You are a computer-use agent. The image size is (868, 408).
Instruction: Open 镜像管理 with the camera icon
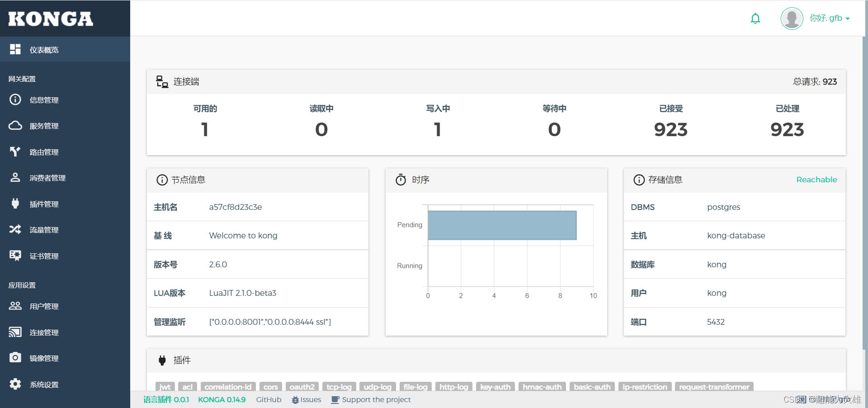[x=15, y=358]
